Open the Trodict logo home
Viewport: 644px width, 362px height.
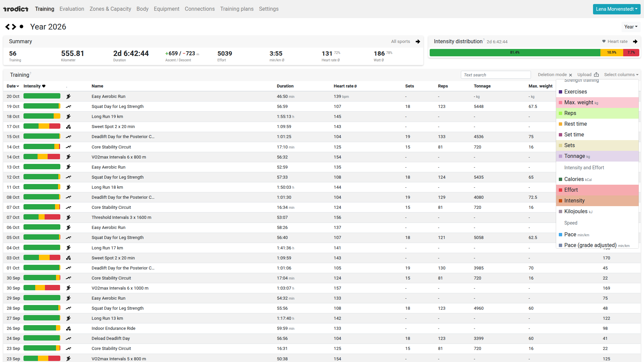[16, 9]
